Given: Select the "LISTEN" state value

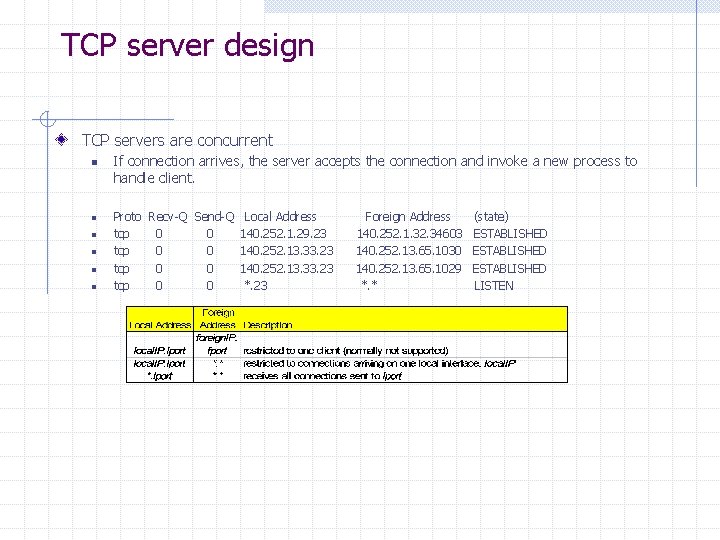Looking at the screenshot, I should click(494, 286).
